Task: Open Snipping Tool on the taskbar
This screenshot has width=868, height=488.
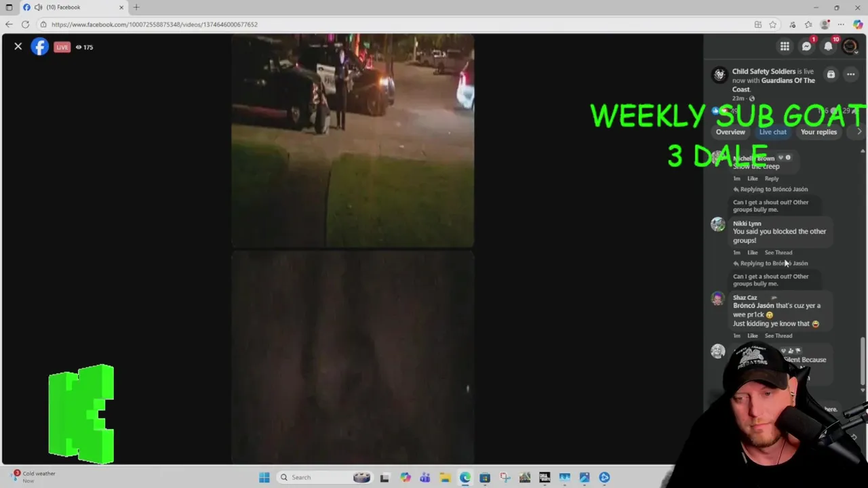Action: point(505,477)
